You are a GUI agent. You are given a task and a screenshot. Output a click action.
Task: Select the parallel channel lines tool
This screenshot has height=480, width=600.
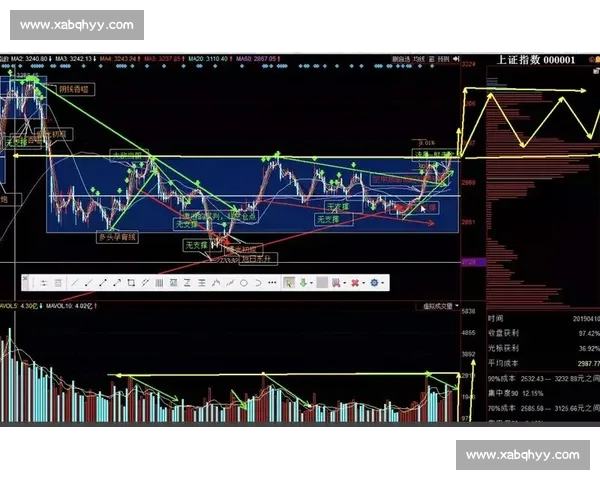tap(145, 283)
